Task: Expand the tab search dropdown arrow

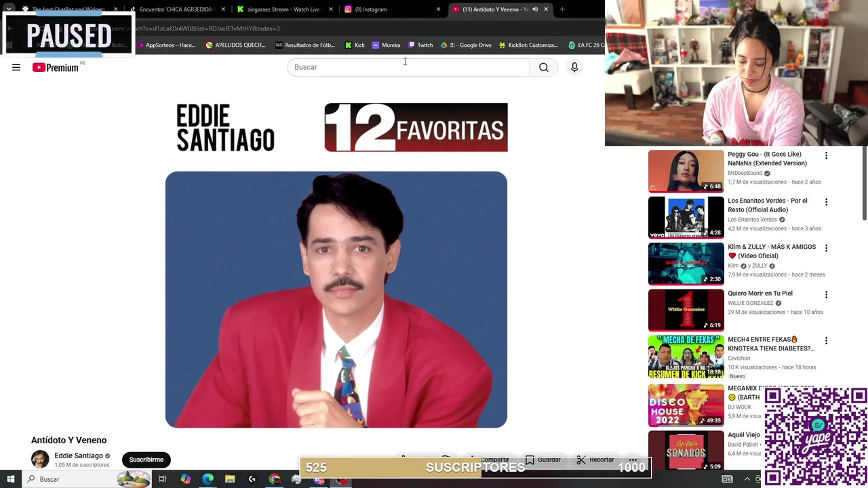Action: tap(9, 9)
